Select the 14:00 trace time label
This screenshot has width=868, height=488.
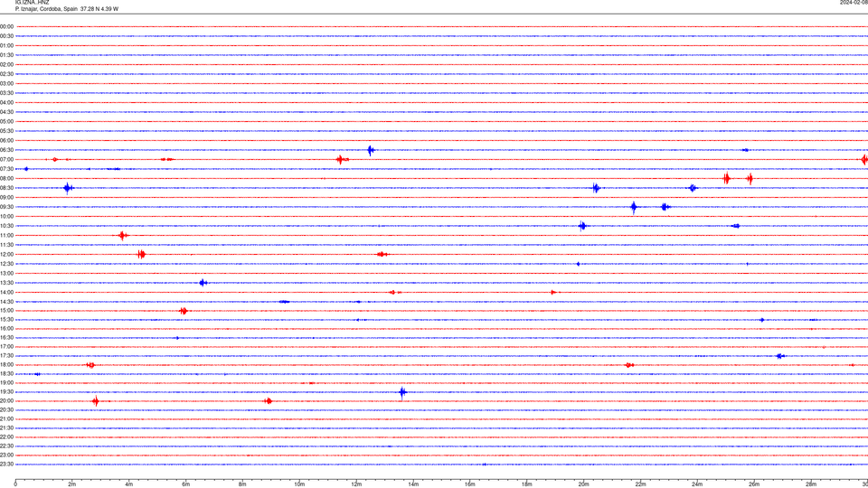[x=6, y=292]
